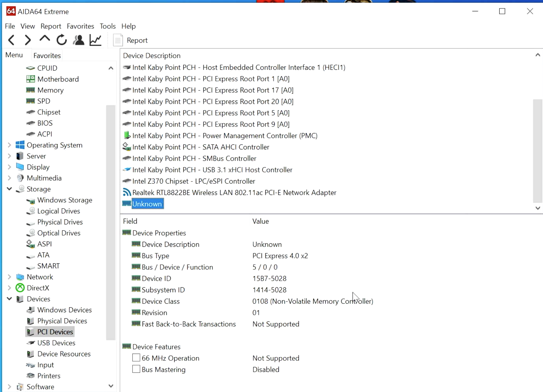The image size is (543, 392).
Task: Sort by the Device Description column header
Action: click(152, 56)
